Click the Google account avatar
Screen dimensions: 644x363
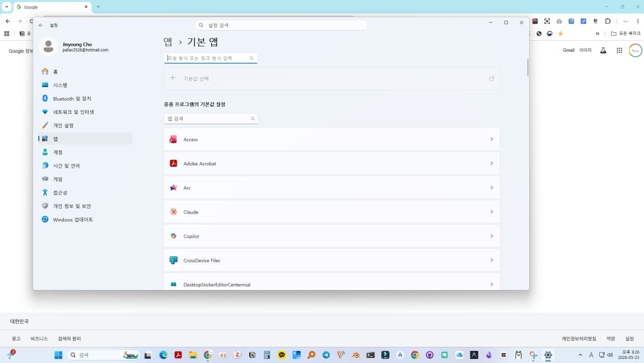pyautogui.click(x=635, y=50)
